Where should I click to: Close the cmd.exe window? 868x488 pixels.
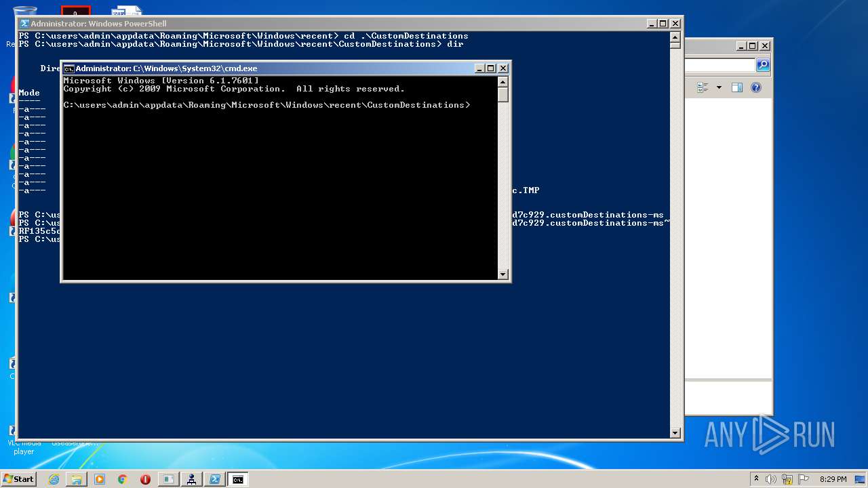click(x=502, y=68)
